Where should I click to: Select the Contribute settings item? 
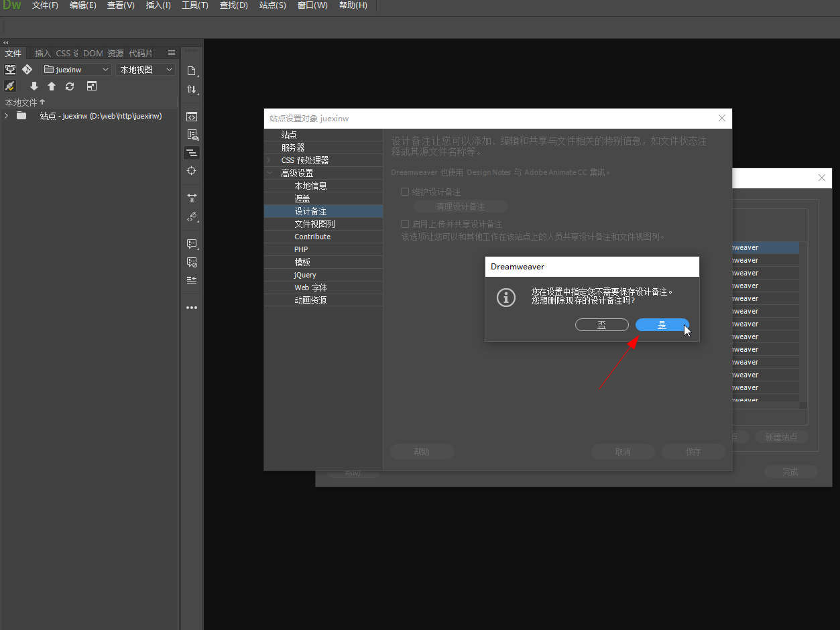[324, 237]
